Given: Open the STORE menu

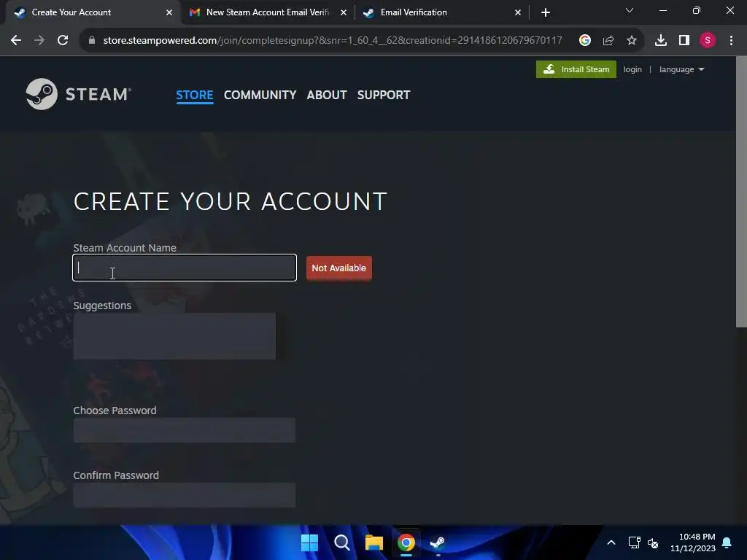Looking at the screenshot, I should tap(194, 95).
